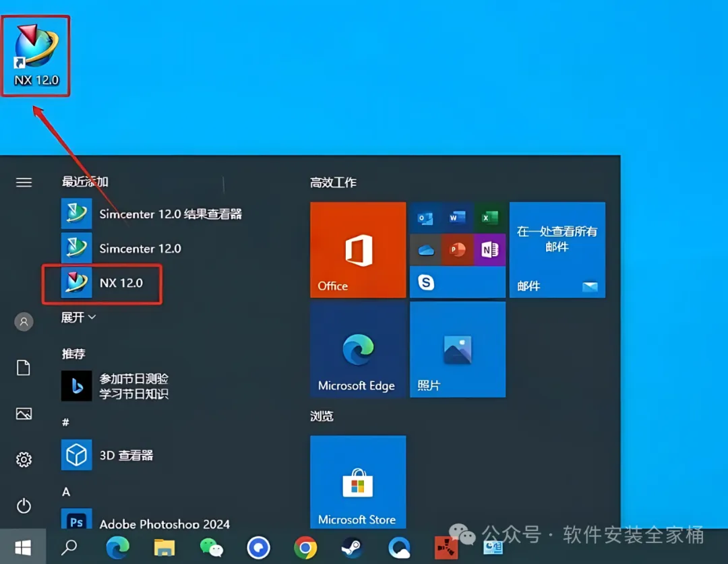728x564 pixels.
Task: Open Outlook in the Office tile group
Action: [425, 218]
